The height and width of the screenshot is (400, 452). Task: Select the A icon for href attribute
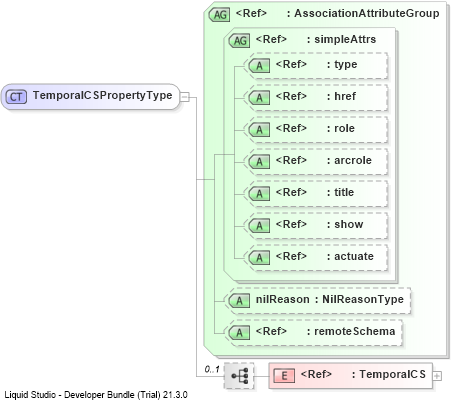click(259, 98)
